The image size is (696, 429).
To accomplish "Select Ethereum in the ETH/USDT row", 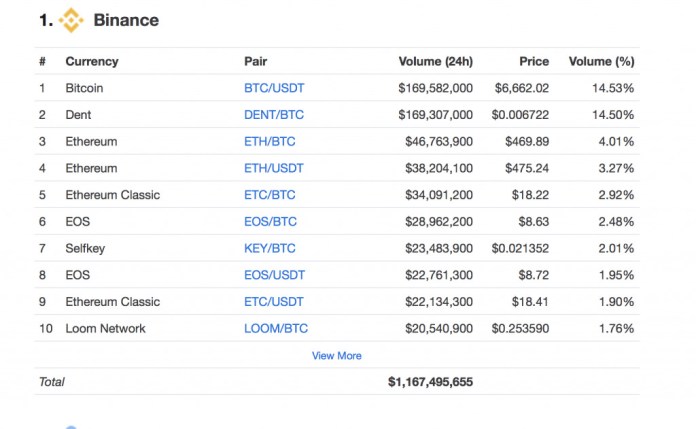I will coord(91,168).
